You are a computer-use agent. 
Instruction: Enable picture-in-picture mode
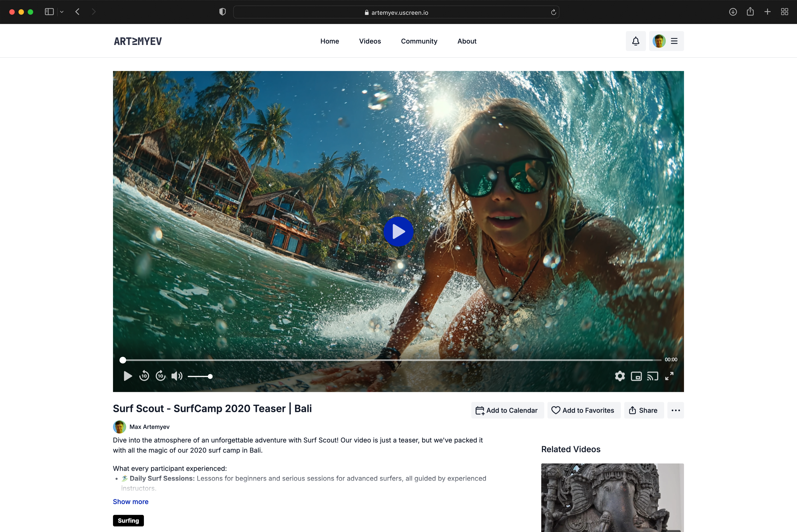[636, 376]
